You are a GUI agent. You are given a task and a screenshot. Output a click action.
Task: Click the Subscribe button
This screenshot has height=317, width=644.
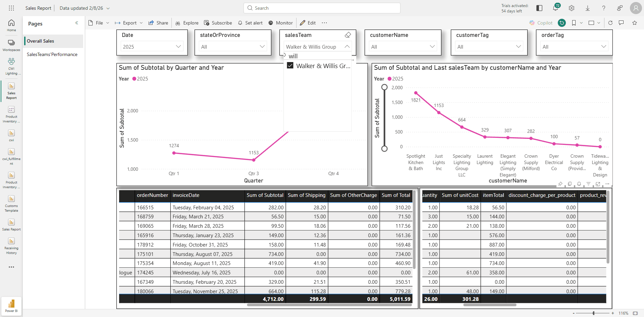tap(218, 23)
